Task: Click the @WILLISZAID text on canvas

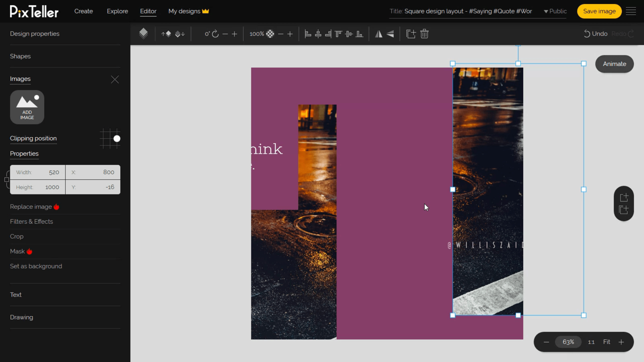Action: (x=485, y=245)
